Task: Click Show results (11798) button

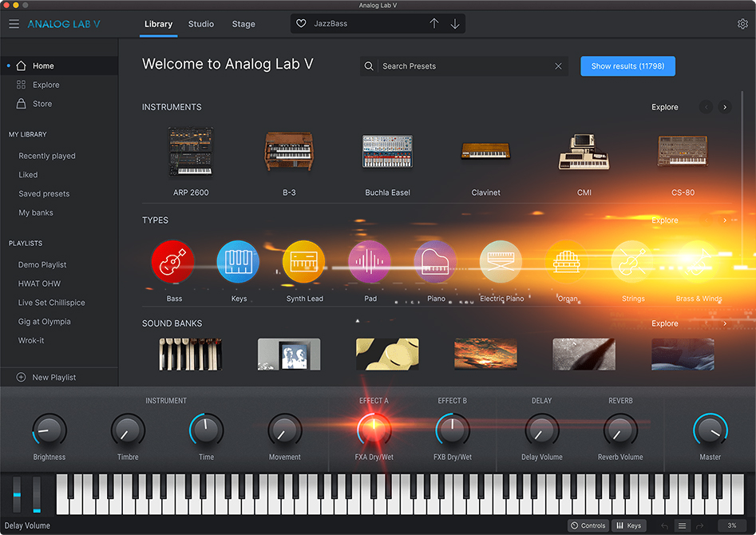Action: 627,66
